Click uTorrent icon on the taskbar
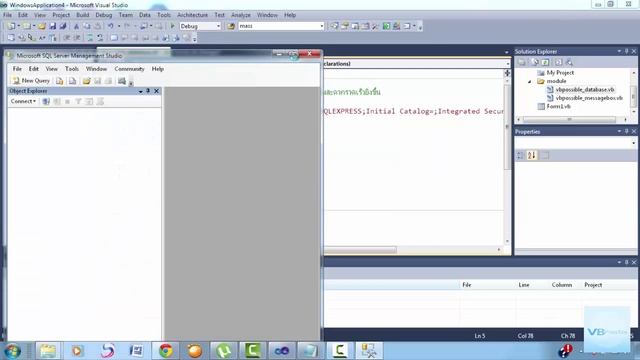Viewport: 640px width, 360px height. (224, 351)
